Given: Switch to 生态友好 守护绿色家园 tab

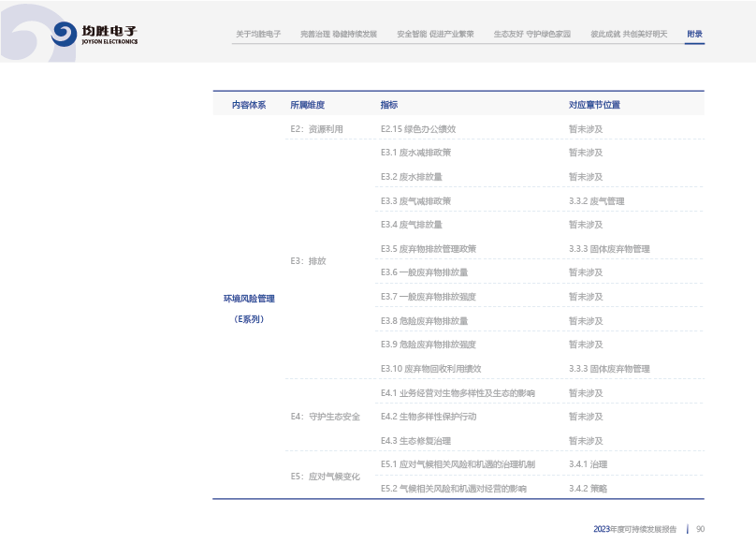Looking at the screenshot, I should click(531, 34).
